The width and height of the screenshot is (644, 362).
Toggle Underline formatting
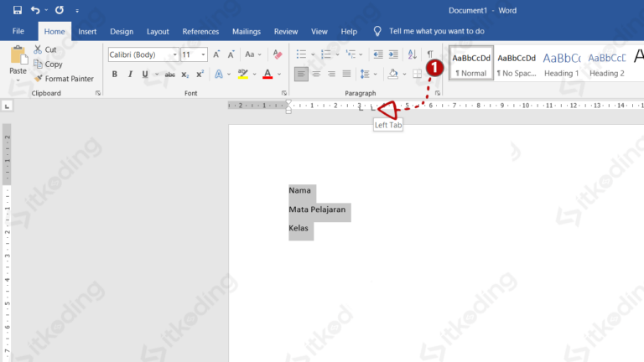click(x=145, y=75)
